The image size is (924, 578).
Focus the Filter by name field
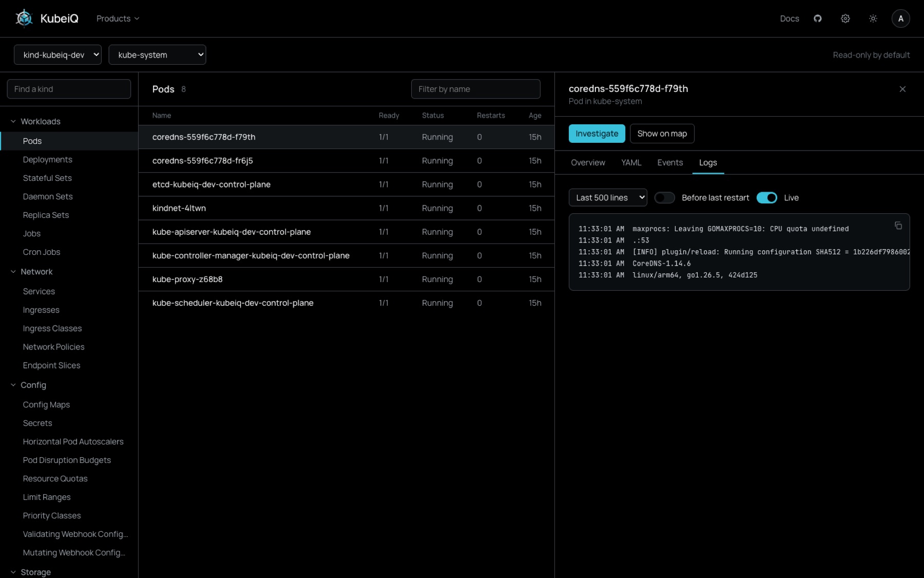475,89
